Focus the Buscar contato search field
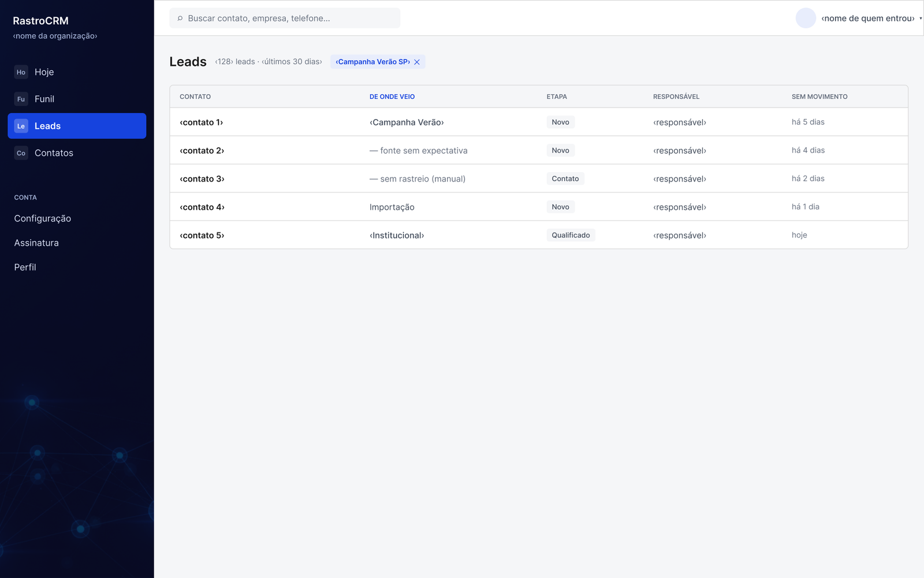The height and width of the screenshot is (578, 924). (x=285, y=18)
